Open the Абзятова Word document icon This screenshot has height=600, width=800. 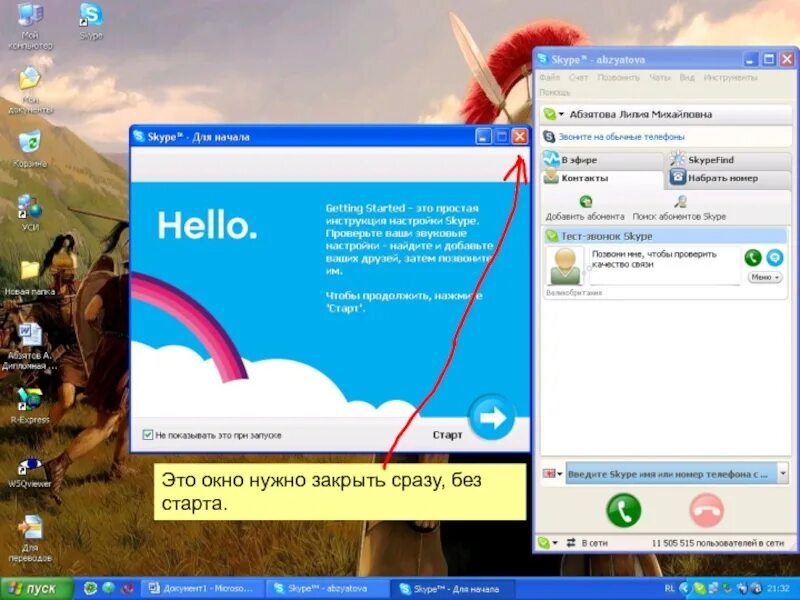click(30, 347)
